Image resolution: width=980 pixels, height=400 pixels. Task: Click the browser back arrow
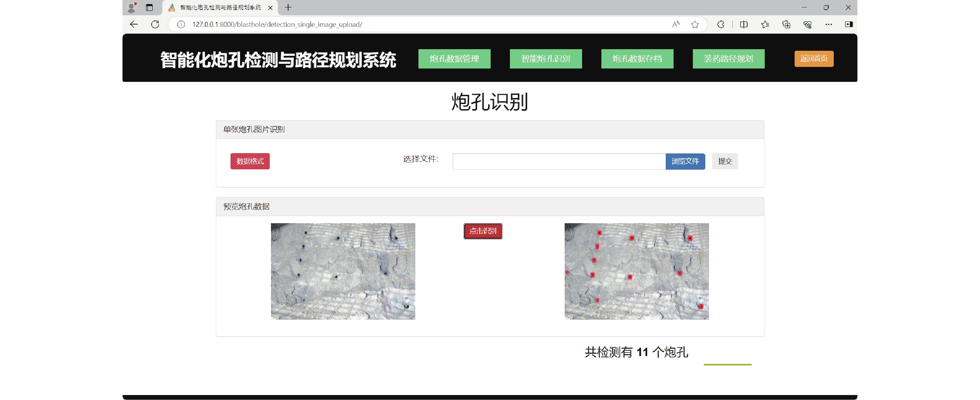133,24
